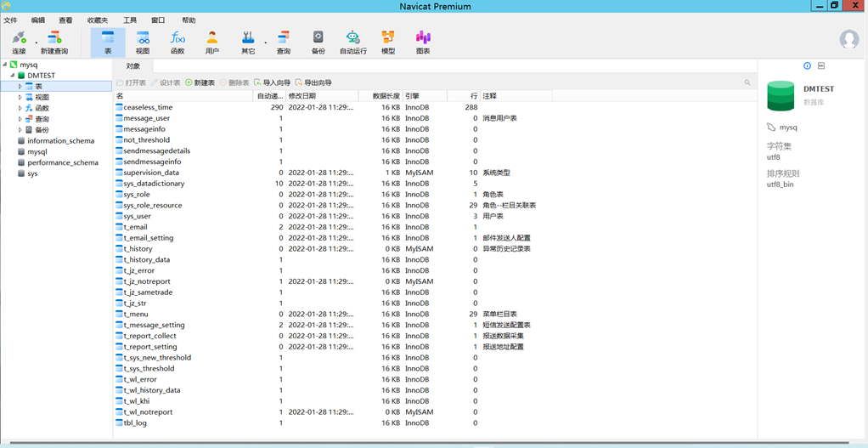Screen dimensions: 868x448
Task: Open the 图表 charts toolbar icon
Action: pos(423,43)
